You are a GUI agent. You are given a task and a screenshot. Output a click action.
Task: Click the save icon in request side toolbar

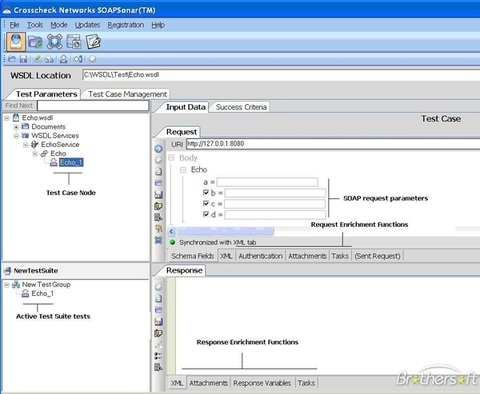(x=159, y=194)
